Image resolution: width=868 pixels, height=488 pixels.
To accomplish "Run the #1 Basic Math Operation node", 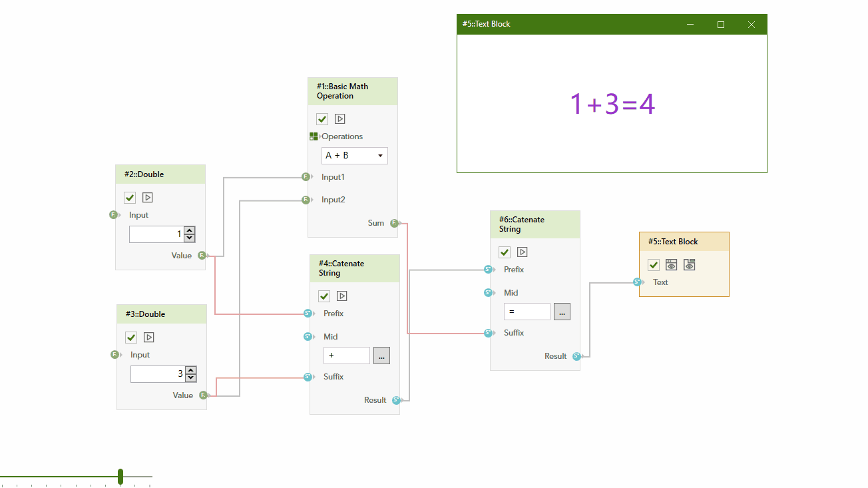I will click(340, 119).
